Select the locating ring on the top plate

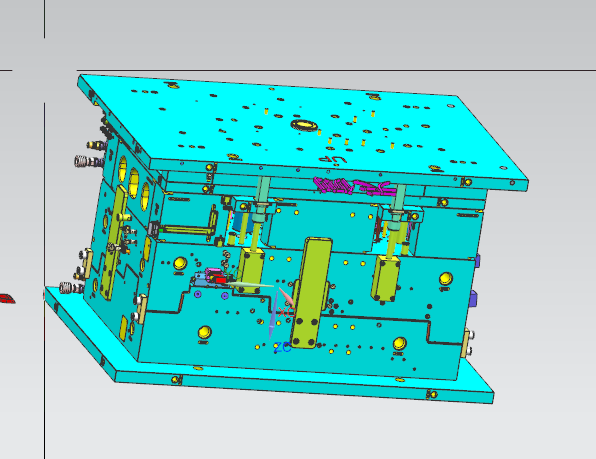point(304,125)
